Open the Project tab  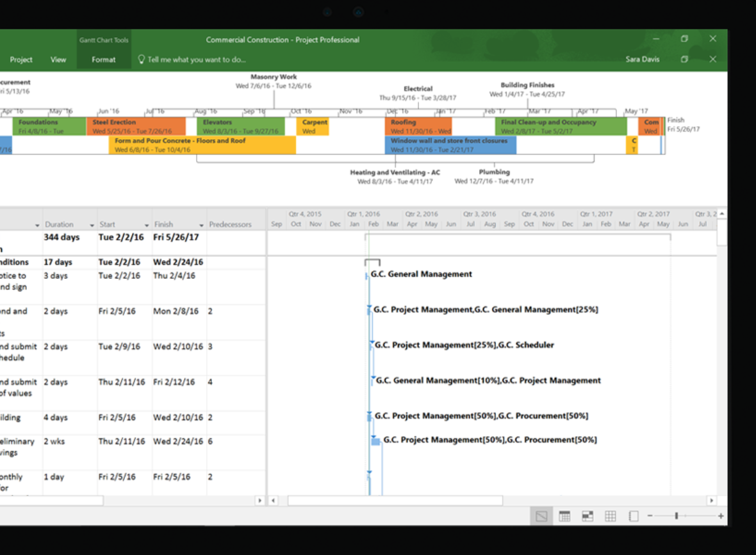(x=21, y=60)
